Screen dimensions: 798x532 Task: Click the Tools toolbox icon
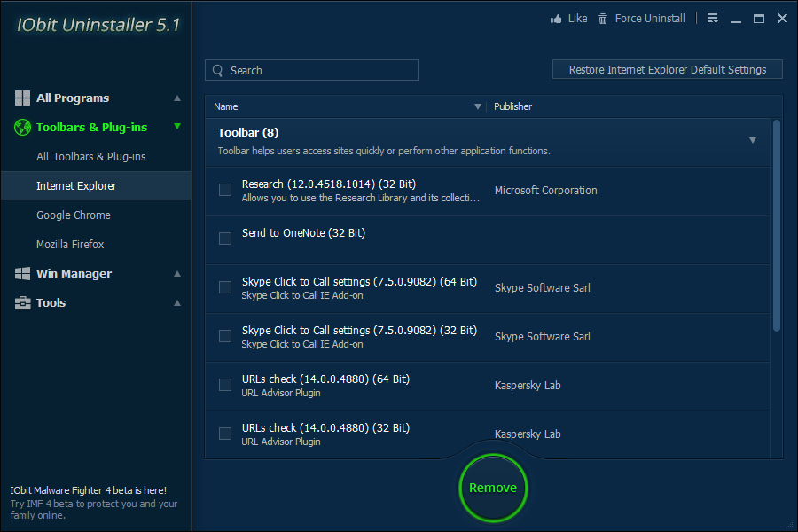tap(22, 303)
